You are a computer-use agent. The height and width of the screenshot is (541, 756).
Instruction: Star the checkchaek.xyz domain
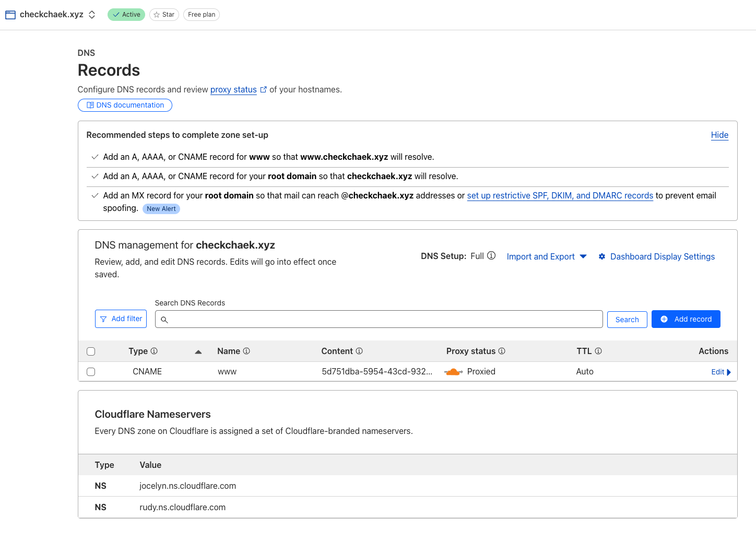(164, 15)
